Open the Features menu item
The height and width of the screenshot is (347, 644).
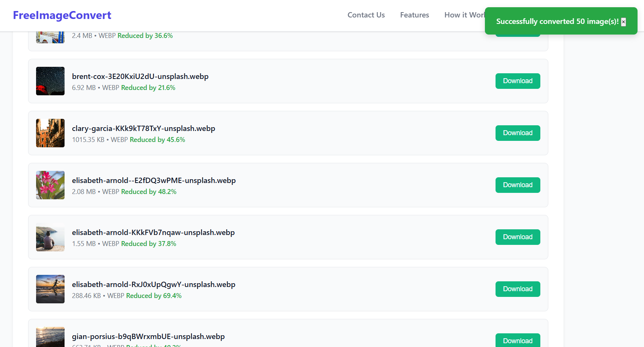tap(415, 15)
